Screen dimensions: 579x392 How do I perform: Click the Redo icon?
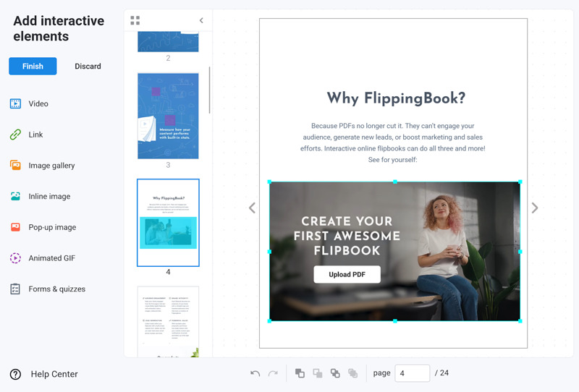[x=273, y=373]
